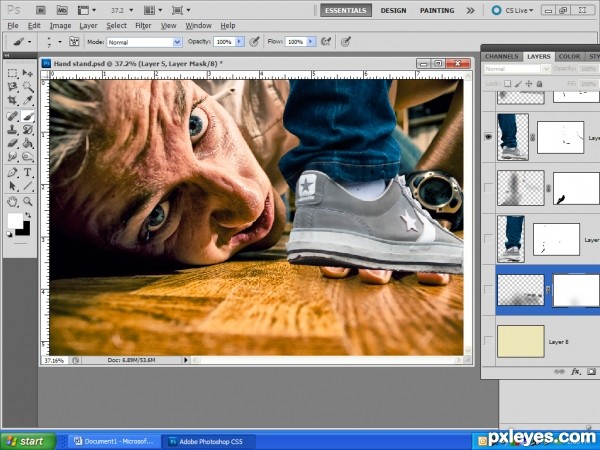This screenshot has height=450, width=600.
Task: Click Add layer mask icon in Layers panel
Action: (x=592, y=371)
